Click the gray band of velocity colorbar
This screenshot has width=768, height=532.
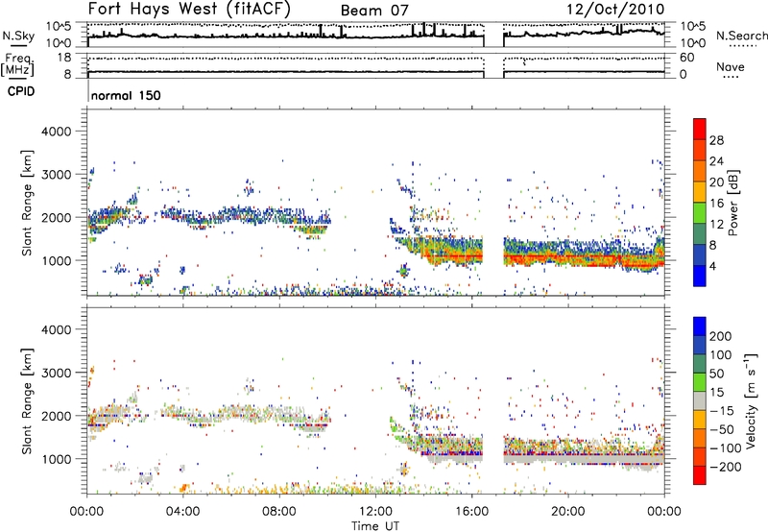[700, 400]
